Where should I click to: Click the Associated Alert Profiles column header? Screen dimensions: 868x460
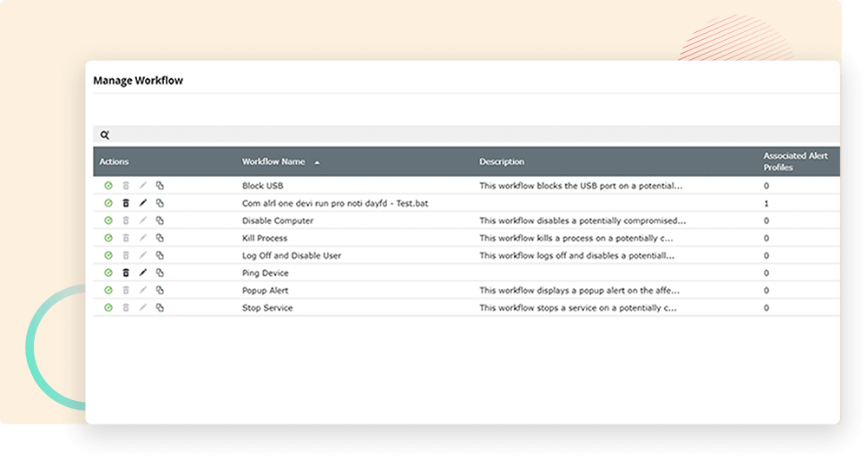pos(795,161)
